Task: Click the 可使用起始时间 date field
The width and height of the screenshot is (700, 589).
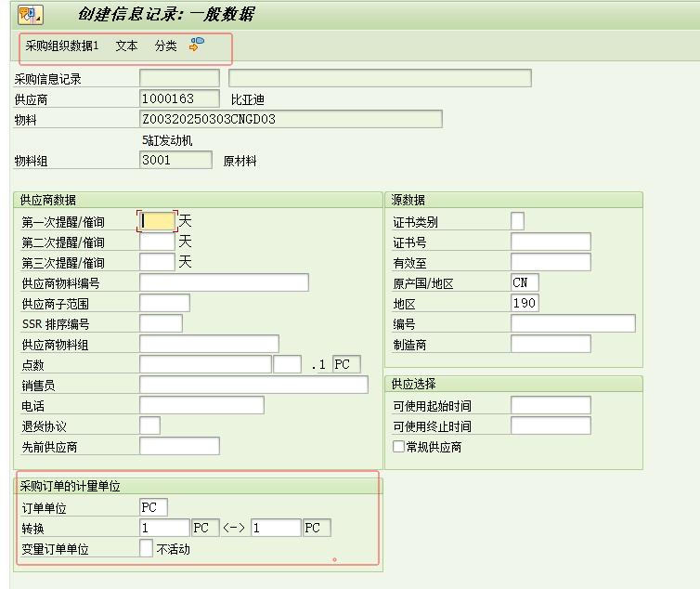Action: (551, 405)
